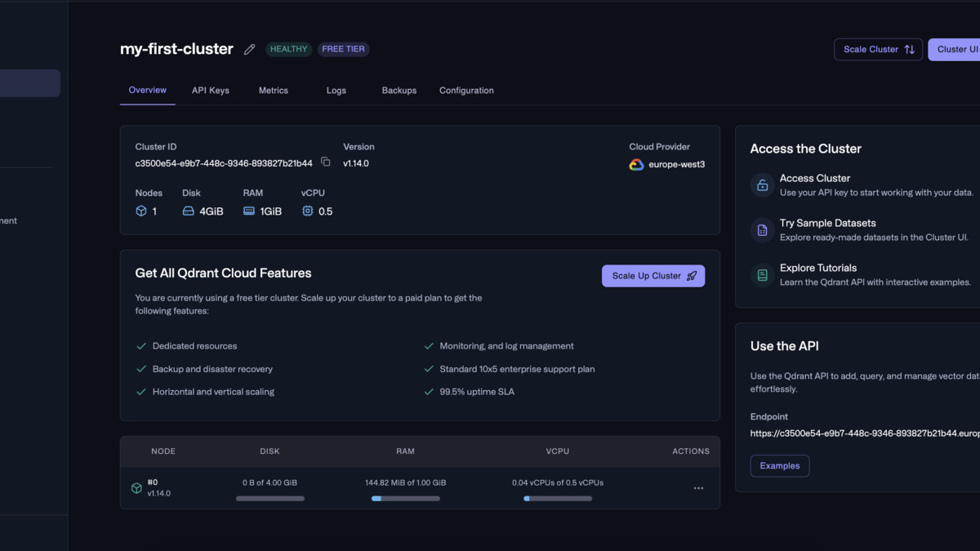The image size is (980, 551).
Task: Copy the Cluster ID using the copy icon
Action: point(324,162)
